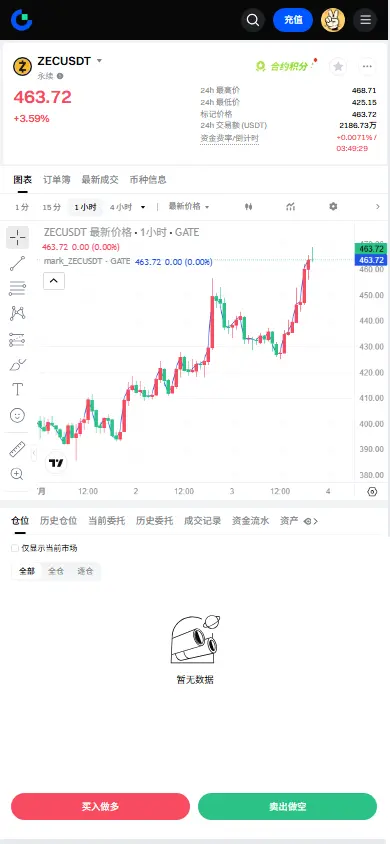The height and width of the screenshot is (844, 390).
Task: Open the 最新价格 price type dropdown
Action: [x=189, y=207]
